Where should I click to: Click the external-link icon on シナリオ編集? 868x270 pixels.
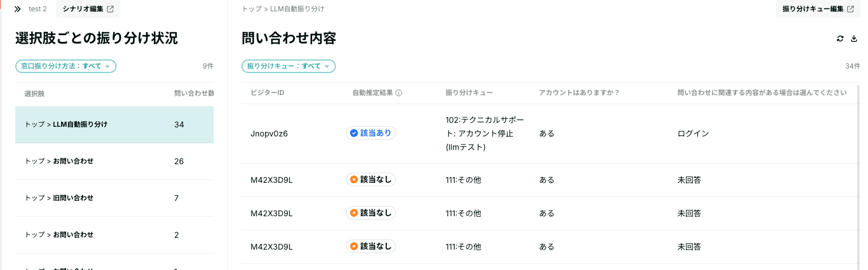(110, 9)
